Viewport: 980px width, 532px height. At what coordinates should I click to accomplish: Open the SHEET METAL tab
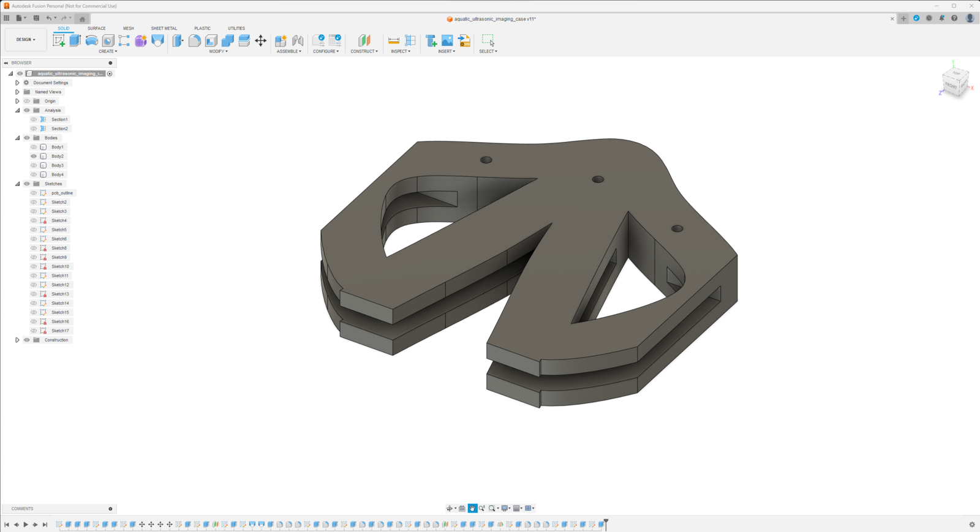tap(164, 28)
